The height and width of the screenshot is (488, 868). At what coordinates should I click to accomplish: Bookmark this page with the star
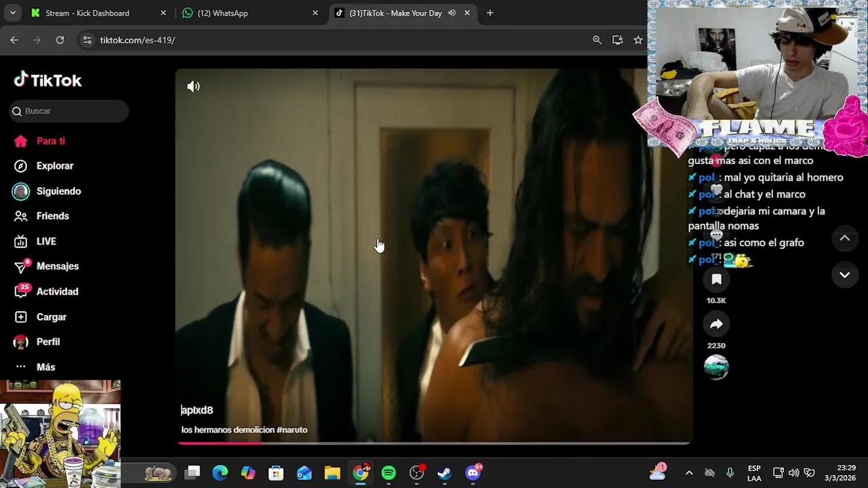638,40
